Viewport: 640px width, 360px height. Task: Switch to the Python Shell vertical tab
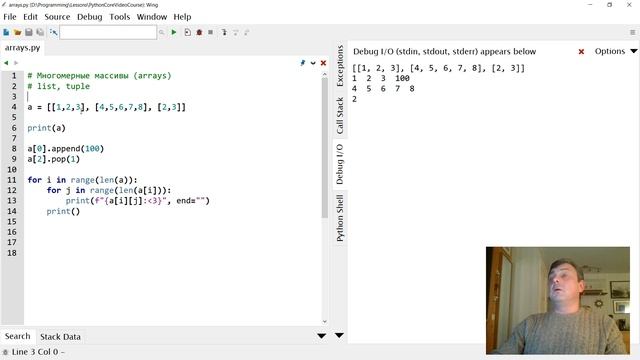click(x=340, y=218)
